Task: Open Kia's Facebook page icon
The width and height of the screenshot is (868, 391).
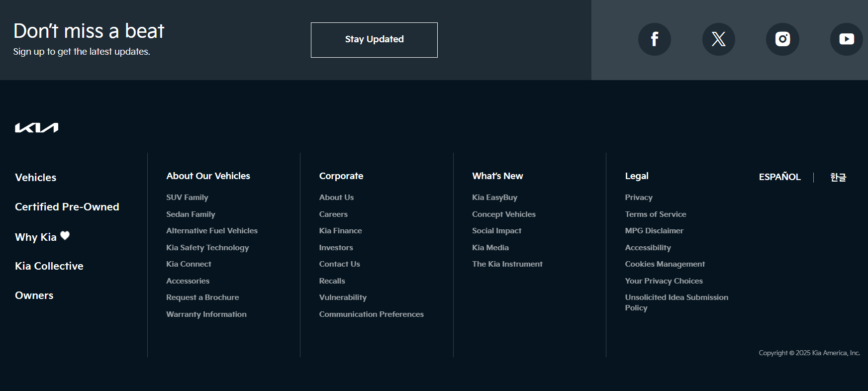Action: point(655,39)
